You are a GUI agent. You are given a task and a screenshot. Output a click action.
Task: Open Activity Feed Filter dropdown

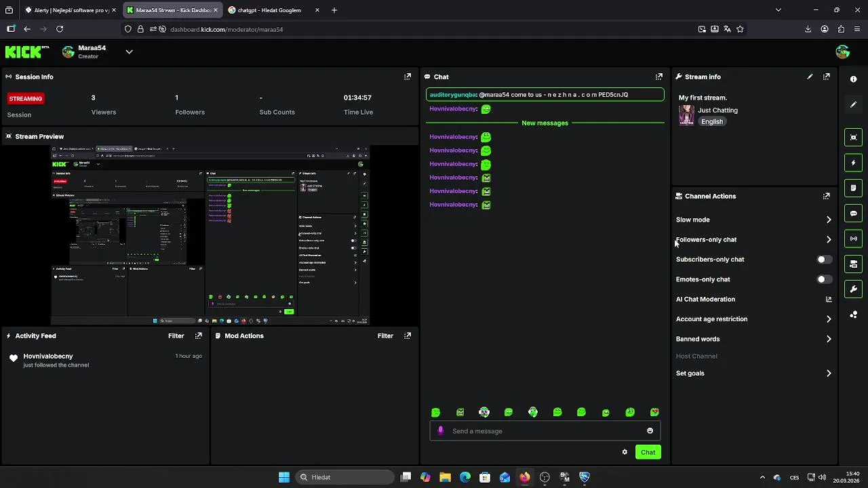click(176, 335)
